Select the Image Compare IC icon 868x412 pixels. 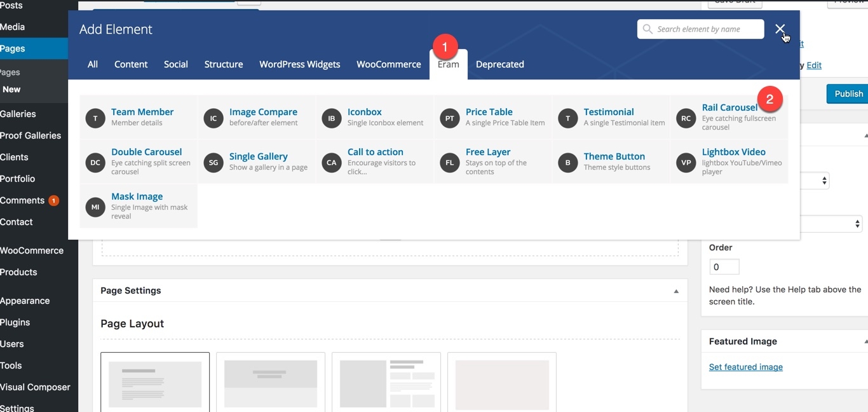(214, 118)
